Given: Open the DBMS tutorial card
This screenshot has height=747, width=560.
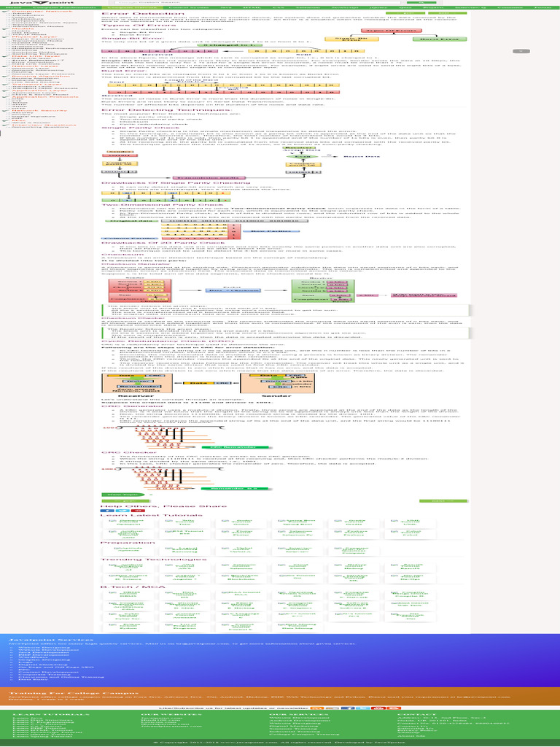Looking at the screenshot, I should coord(128,595).
